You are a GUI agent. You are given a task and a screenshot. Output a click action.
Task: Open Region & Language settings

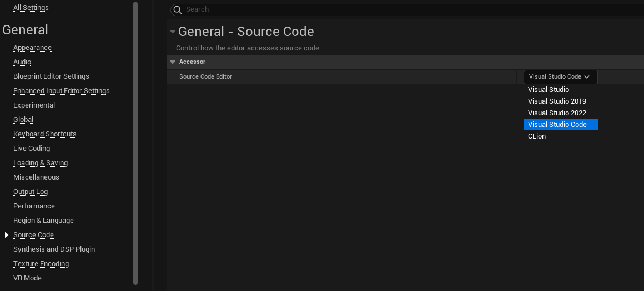(43, 220)
